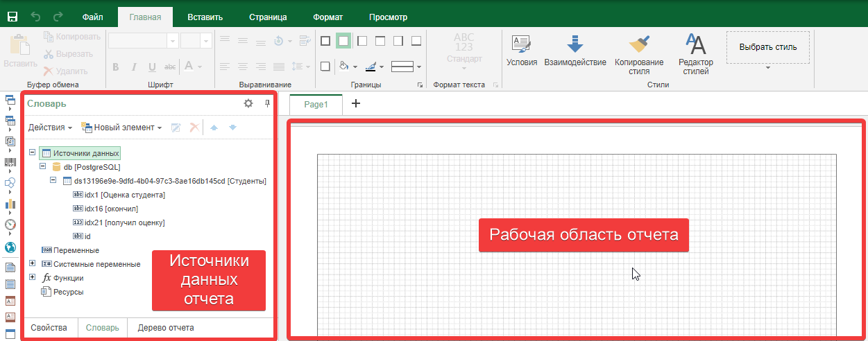This screenshot has height=341, width=868.
Task: Collapse the Источники данных node
Action: [x=32, y=153]
